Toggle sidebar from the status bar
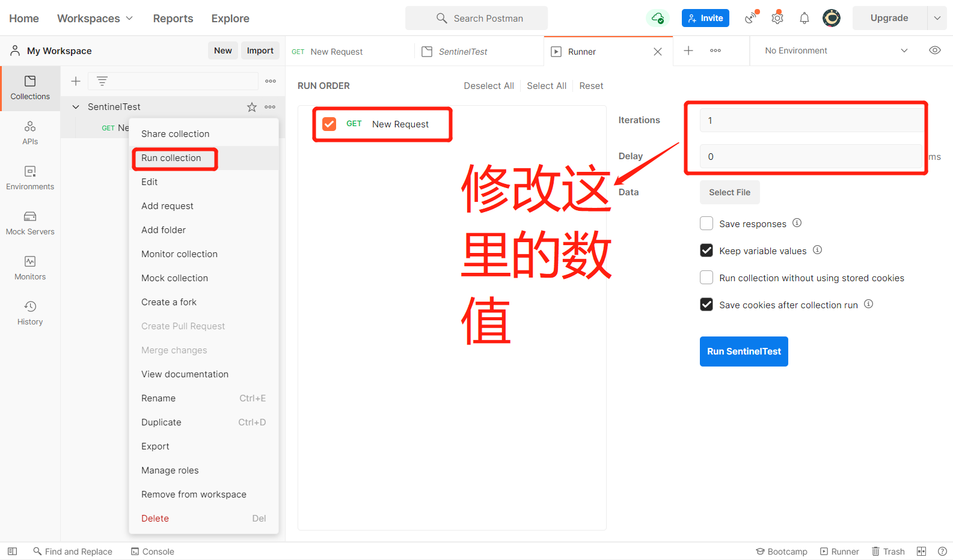This screenshot has width=953, height=560. click(x=12, y=551)
